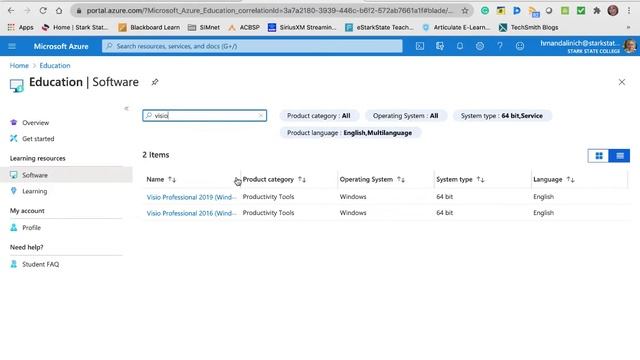Open the browser Extensions puzzle icon

pos(597,11)
